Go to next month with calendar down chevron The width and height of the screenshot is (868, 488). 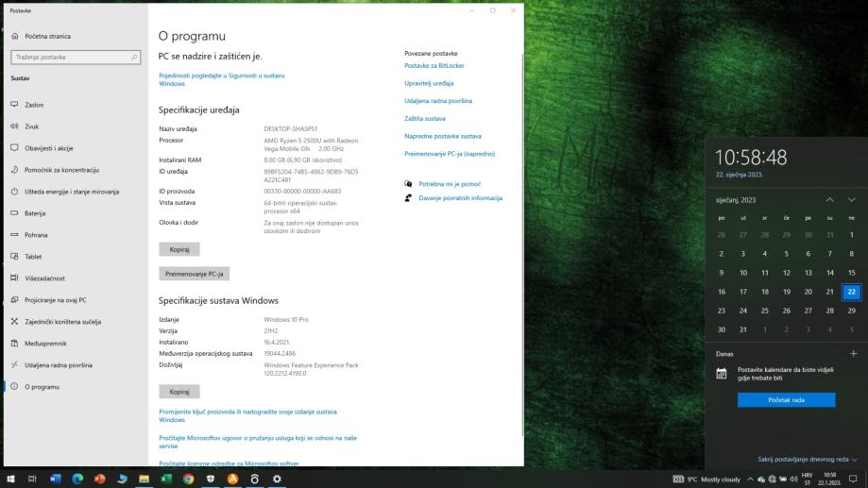point(851,200)
